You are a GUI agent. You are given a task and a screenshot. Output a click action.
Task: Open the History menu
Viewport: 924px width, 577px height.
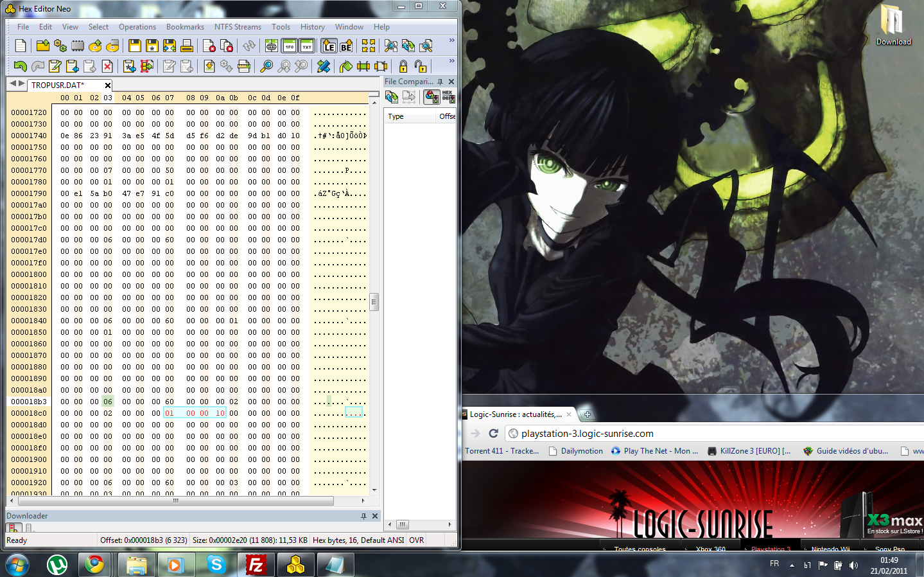312,27
